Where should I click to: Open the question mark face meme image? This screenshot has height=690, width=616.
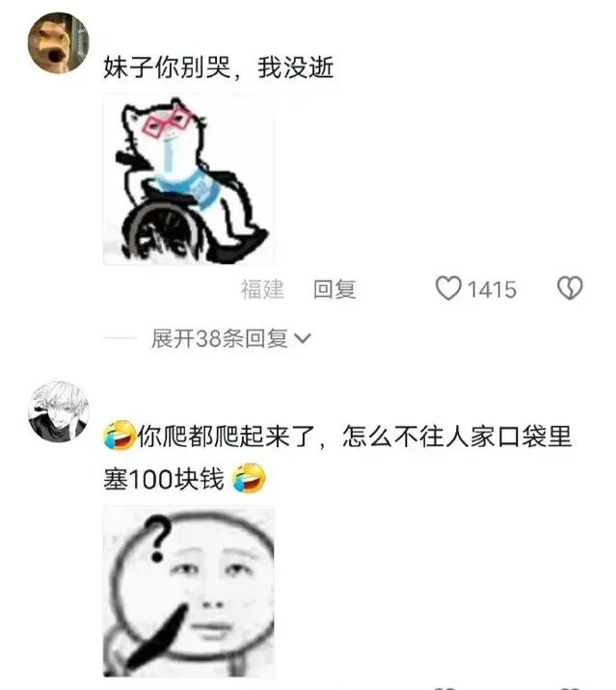[188, 591]
